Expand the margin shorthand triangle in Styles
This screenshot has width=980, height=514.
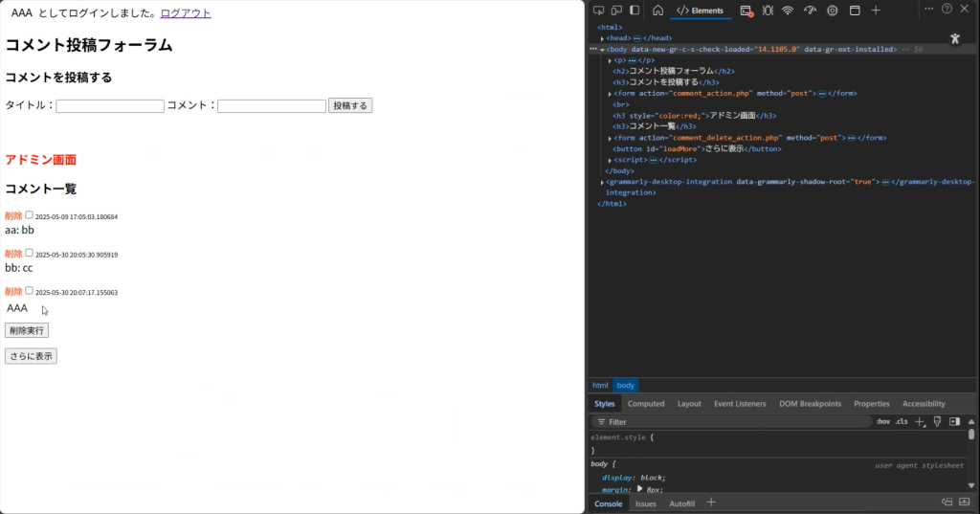click(639, 489)
